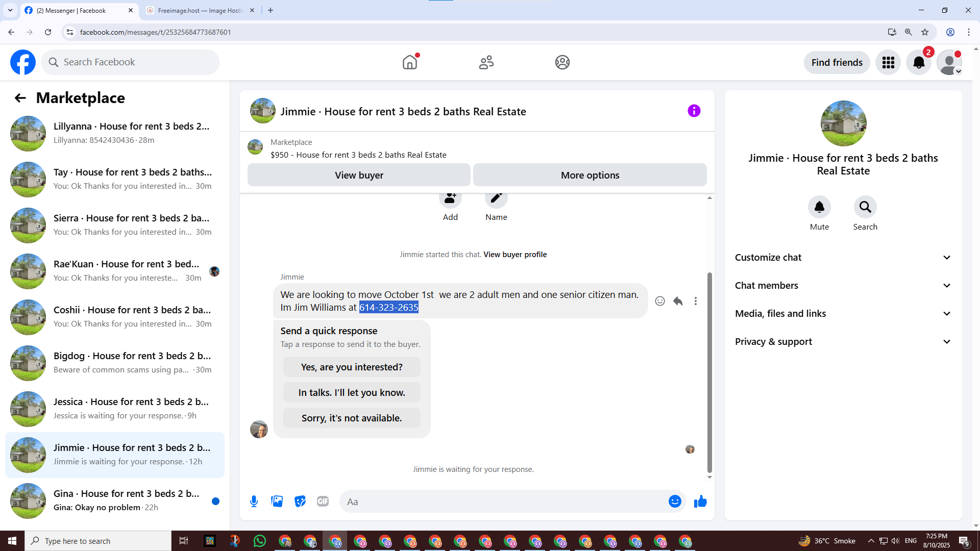This screenshot has width=980, height=551.
Task: Attach a photo using the image icon
Action: (x=277, y=502)
